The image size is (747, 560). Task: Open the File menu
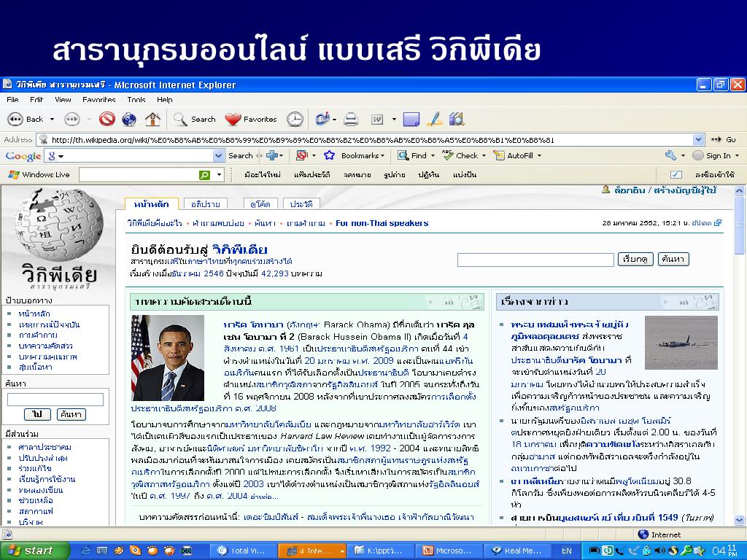12,99
